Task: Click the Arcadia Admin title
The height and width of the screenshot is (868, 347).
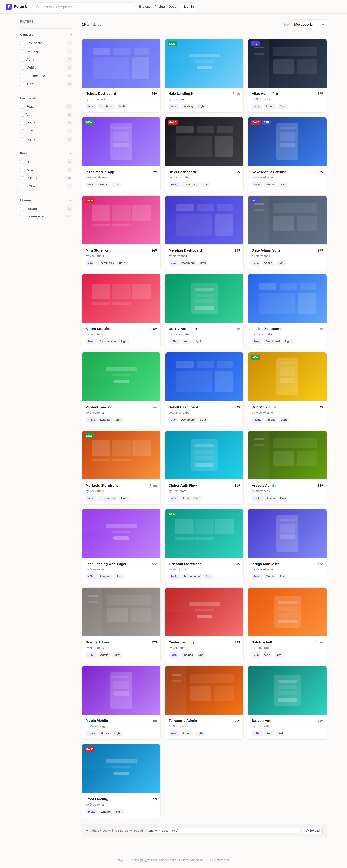Action: [264, 486]
